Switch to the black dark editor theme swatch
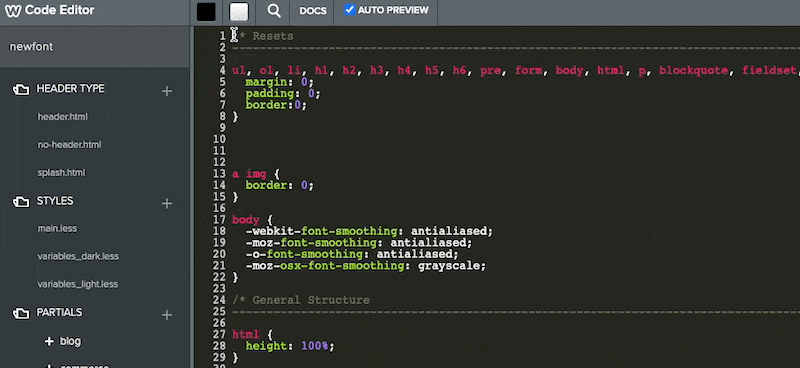800x368 pixels. pos(206,12)
